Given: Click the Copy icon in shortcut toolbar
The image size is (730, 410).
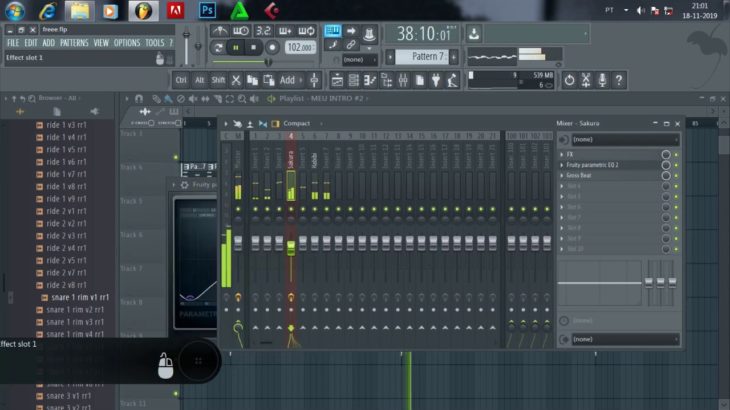Looking at the screenshot, I should 252,80.
